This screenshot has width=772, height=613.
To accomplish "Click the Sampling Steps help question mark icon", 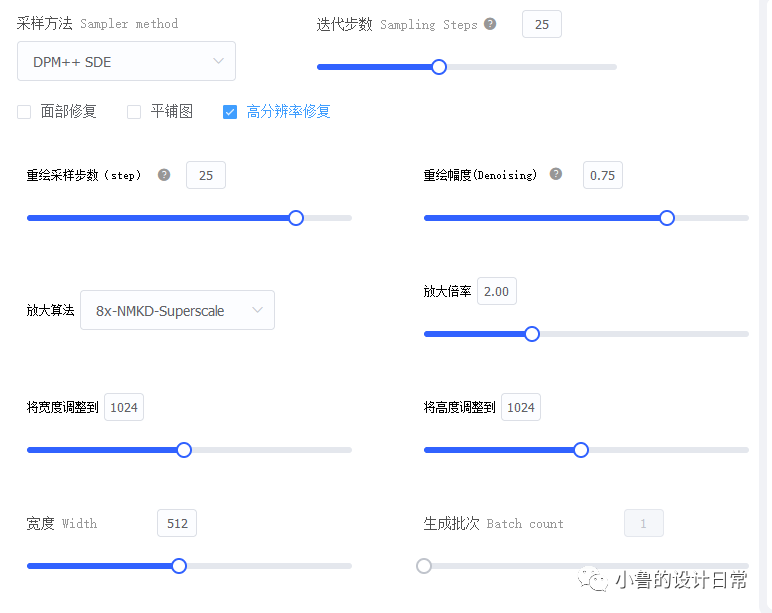I will [490, 24].
